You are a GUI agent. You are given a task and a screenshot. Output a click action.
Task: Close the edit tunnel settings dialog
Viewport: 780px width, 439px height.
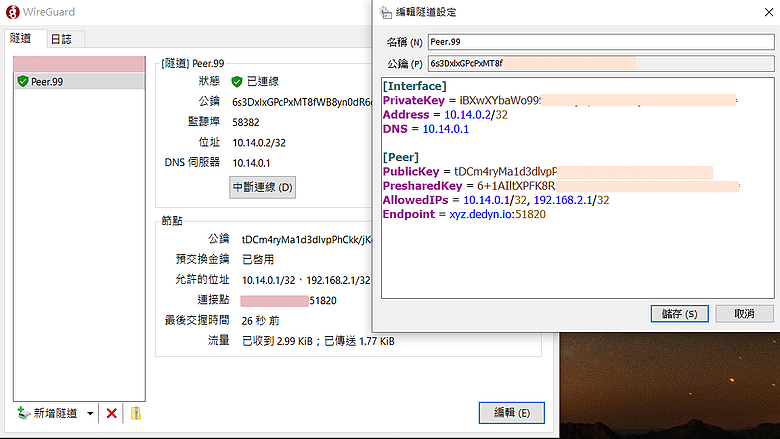pyautogui.click(x=769, y=12)
